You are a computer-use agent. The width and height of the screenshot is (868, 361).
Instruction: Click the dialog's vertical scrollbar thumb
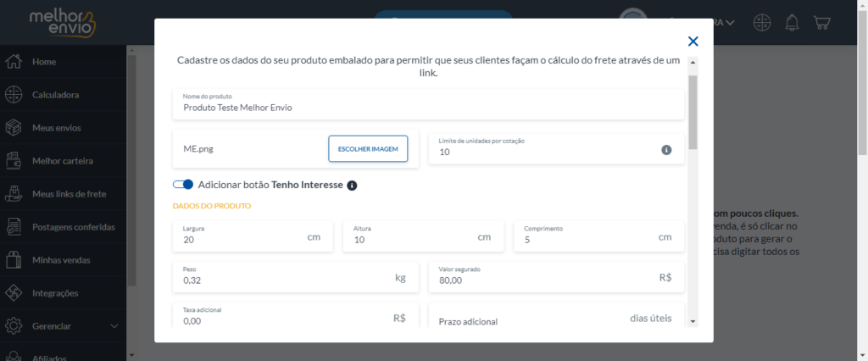tap(693, 113)
